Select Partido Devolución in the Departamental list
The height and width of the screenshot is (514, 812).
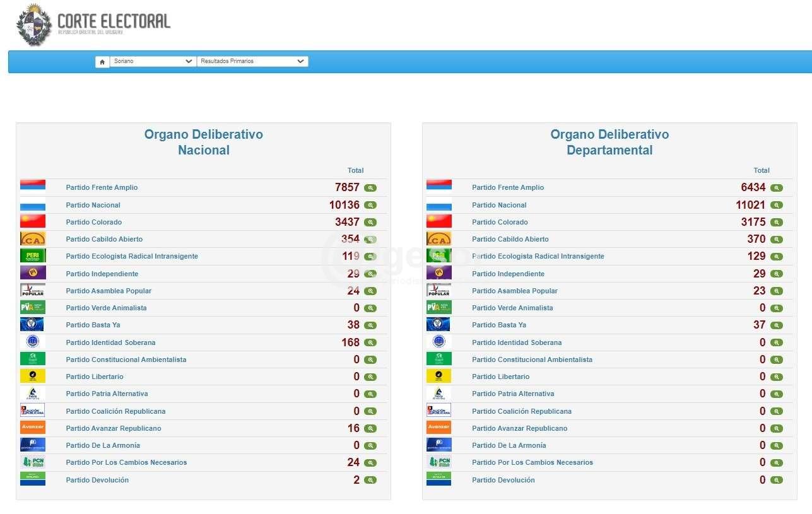(503, 481)
